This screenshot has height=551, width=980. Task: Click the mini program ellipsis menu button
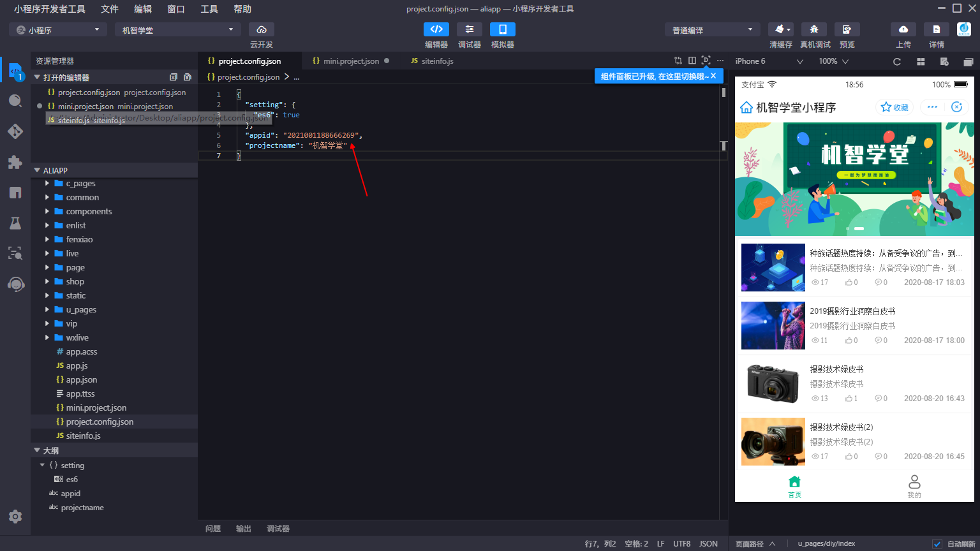tap(932, 107)
